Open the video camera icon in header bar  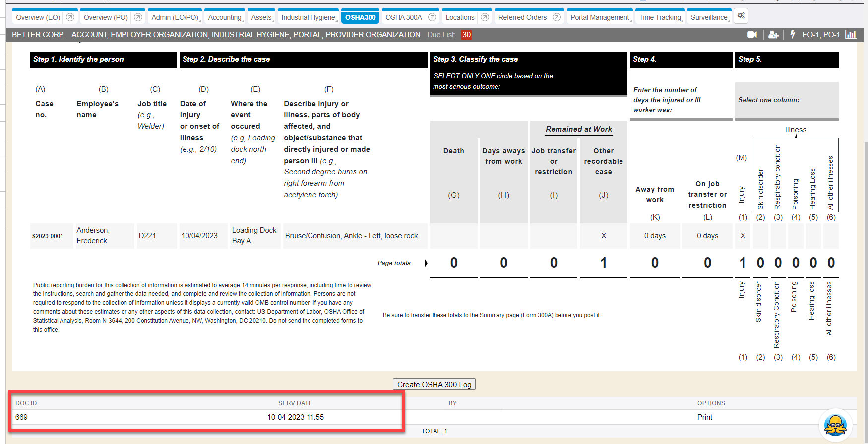[x=752, y=35]
